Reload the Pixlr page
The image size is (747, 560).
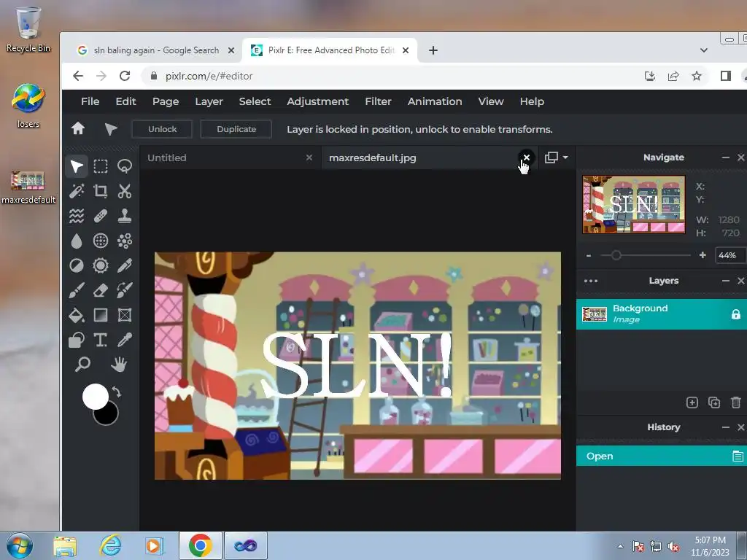[125, 76]
